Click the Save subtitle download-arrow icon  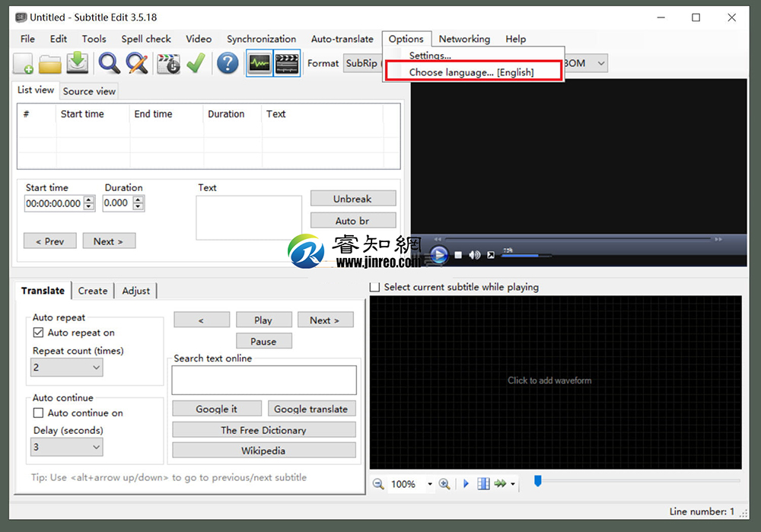(x=78, y=63)
